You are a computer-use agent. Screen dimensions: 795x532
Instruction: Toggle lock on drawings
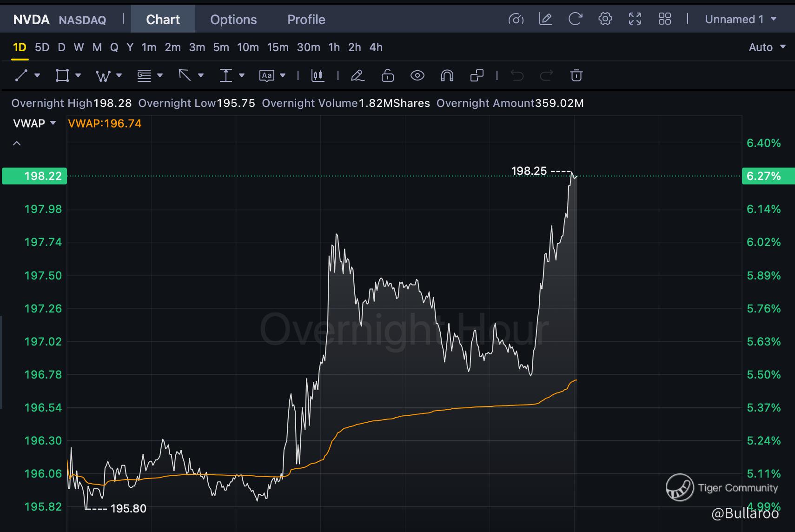(387, 75)
